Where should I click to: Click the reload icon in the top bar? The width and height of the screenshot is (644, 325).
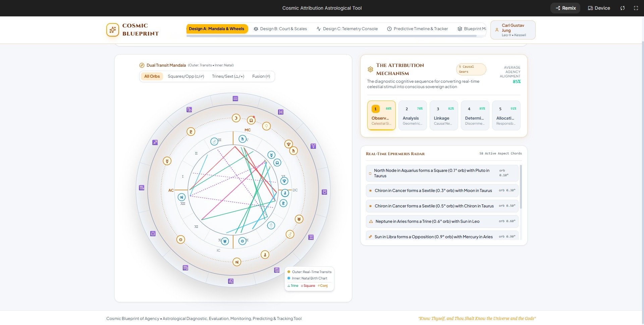point(623,8)
